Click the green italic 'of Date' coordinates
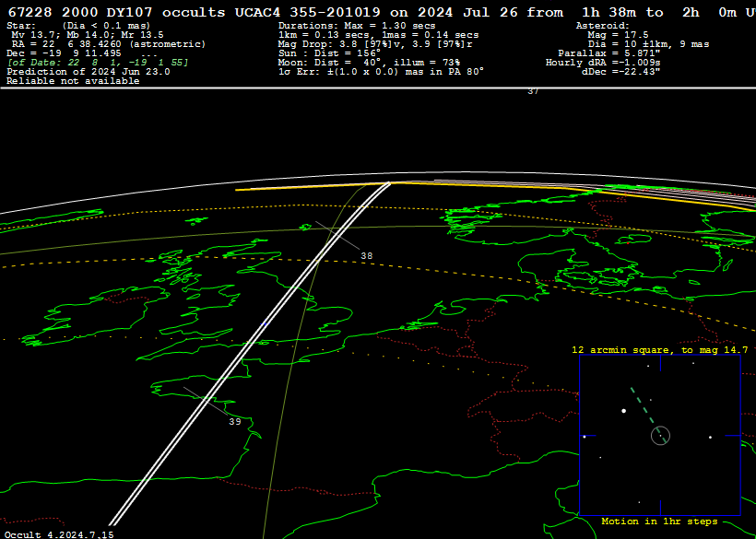756x539 pixels. click(x=97, y=63)
